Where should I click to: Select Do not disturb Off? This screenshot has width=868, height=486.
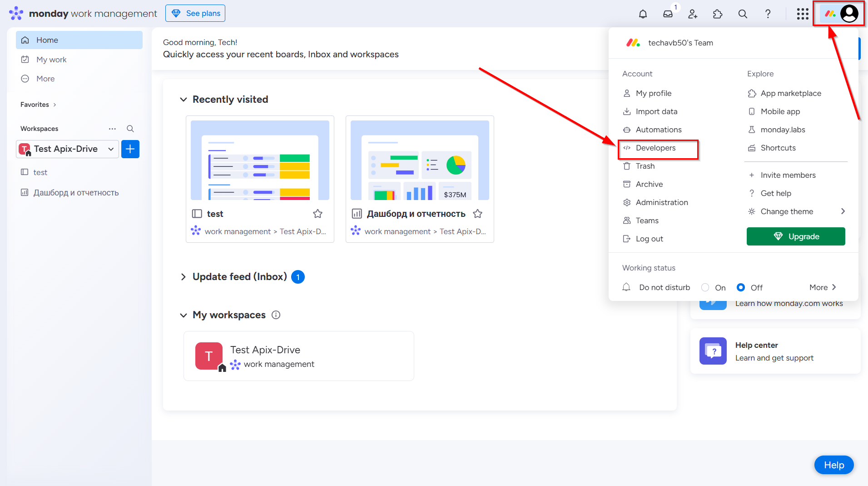coord(741,287)
